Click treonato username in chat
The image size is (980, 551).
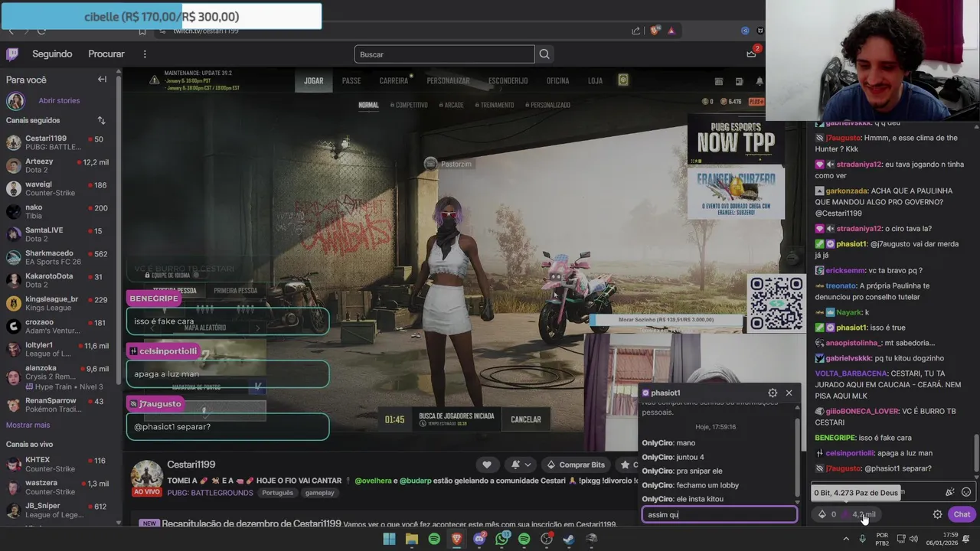(841, 285)
